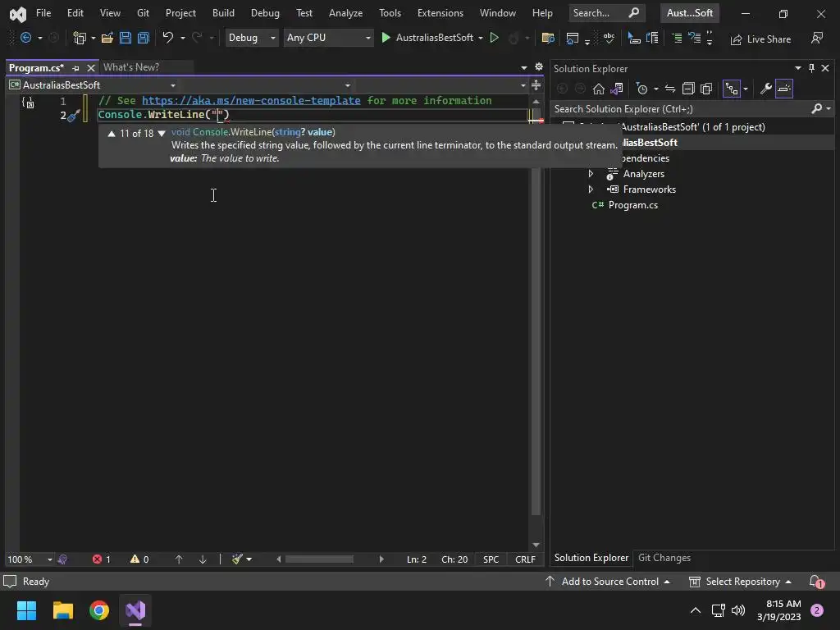Click Sync with Active Document arrows icon
The image size is (840, 630).
pyautogui.click(x=669, y=89)
